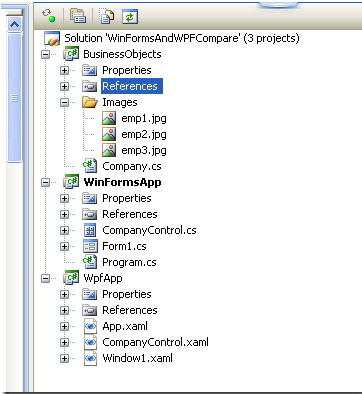Expand the Window1.xaml node
The width and height of the screenshot is (362, 394).
64,358
